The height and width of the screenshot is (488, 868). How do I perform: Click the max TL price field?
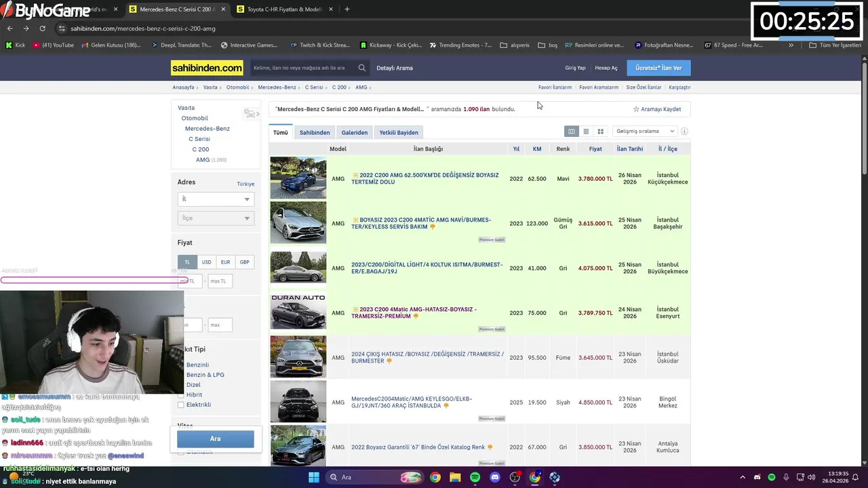(220, 281)
